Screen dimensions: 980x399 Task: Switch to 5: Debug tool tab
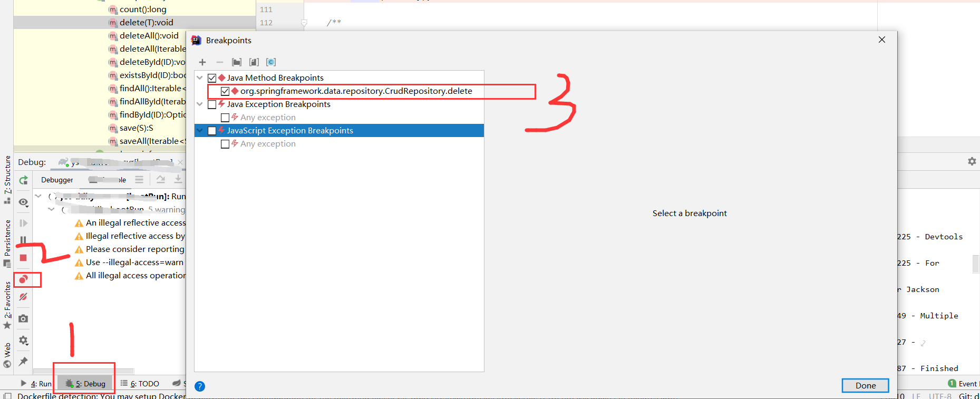pos(85,384)
